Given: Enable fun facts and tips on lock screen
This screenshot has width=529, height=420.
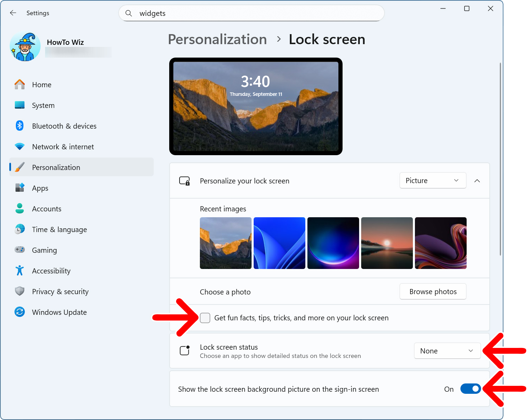Looking at the screenshot, I should coord(205,318).
